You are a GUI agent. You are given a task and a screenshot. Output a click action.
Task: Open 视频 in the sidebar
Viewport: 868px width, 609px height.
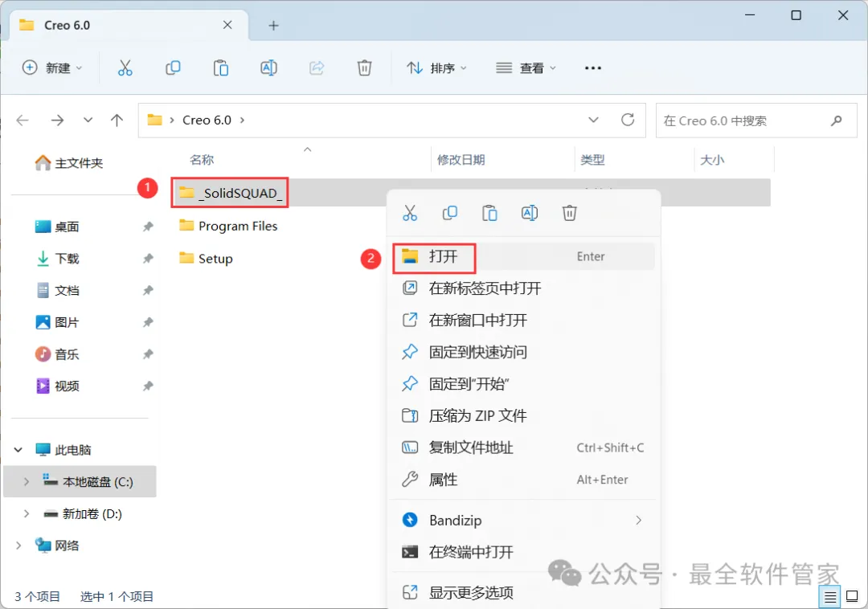57,386
